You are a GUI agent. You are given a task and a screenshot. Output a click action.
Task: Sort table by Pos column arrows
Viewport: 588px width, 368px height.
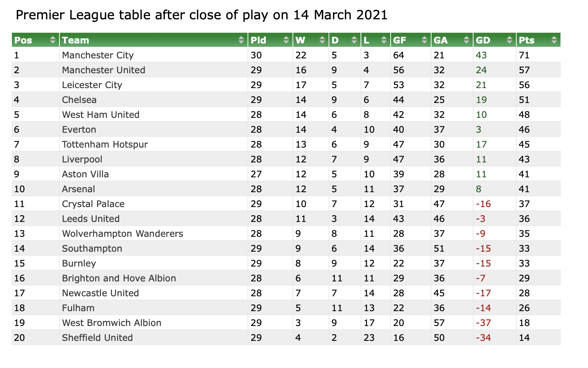point(53,40)
